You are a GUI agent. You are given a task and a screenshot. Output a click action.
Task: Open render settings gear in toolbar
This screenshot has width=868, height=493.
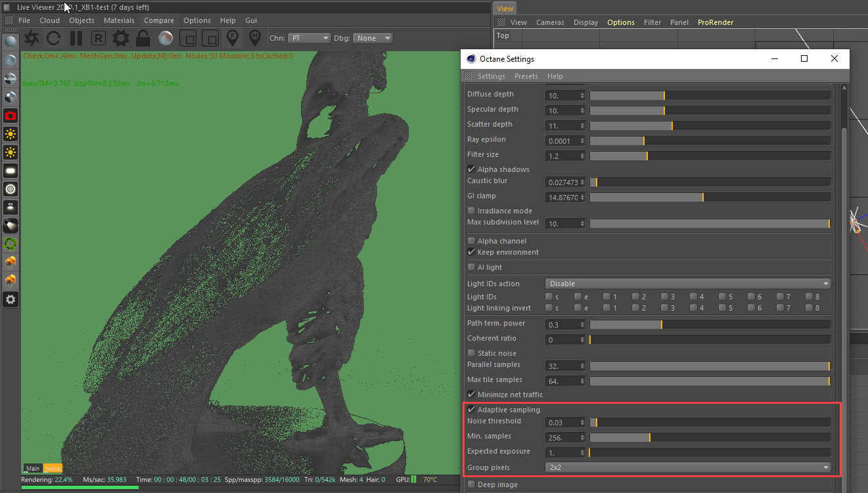click(x=121, y=38)
